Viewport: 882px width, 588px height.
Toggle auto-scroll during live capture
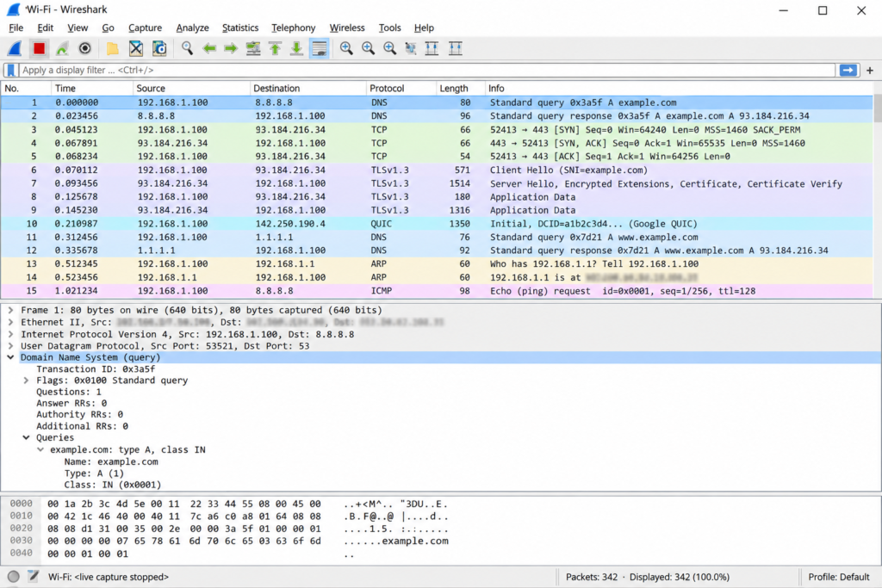coord(319,49)
